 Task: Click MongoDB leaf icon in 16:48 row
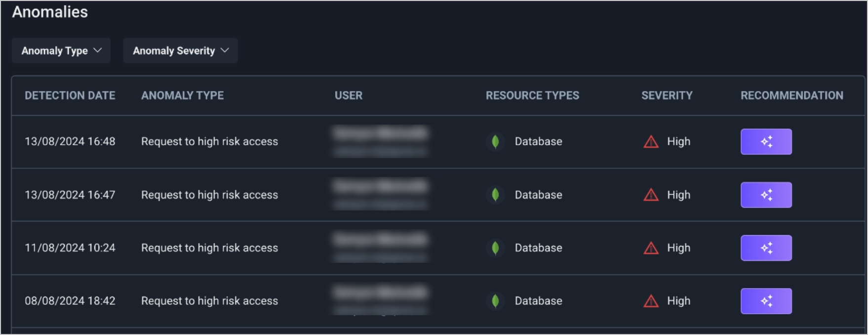pos(495,142)
